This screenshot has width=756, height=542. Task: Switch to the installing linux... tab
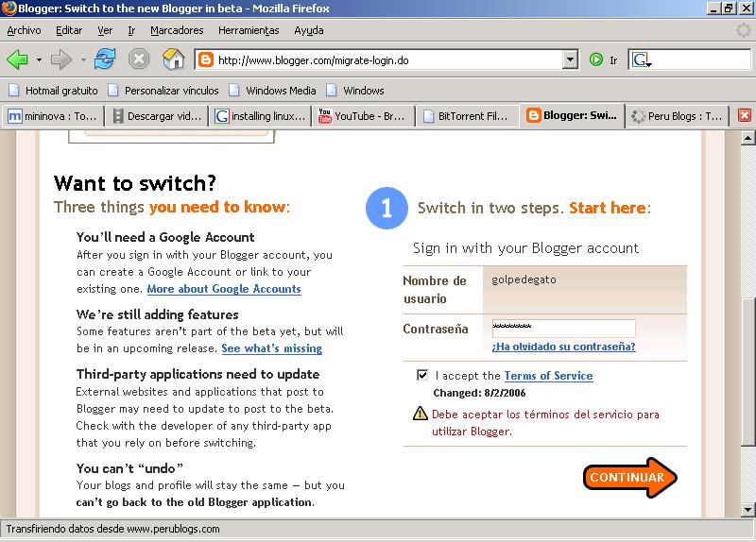[261, 116]
